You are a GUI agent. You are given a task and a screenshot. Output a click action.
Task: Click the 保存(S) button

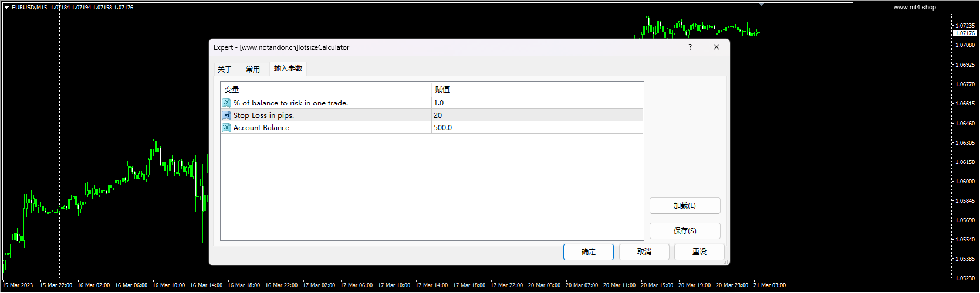[685, 231]
